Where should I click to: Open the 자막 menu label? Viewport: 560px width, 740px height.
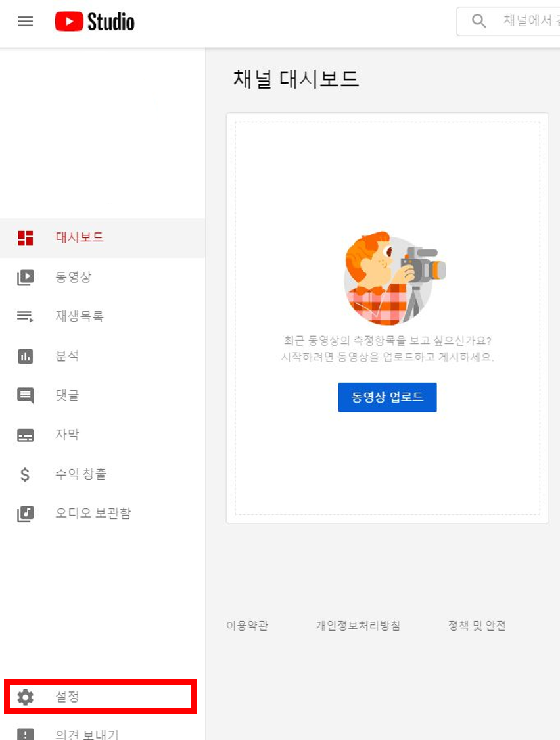pos(67,434)
